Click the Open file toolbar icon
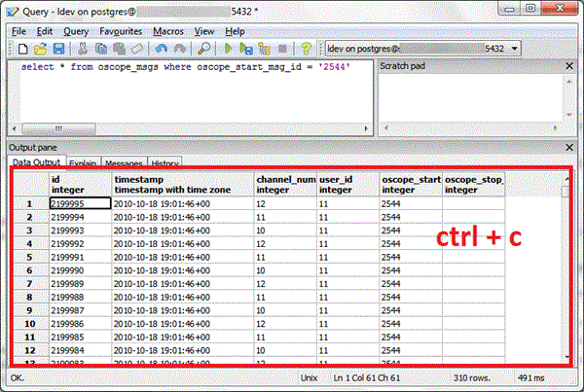 click(40, 48)
